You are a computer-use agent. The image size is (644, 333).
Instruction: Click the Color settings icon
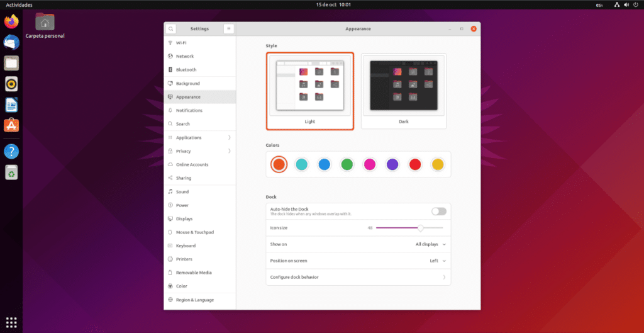point(170,286)
